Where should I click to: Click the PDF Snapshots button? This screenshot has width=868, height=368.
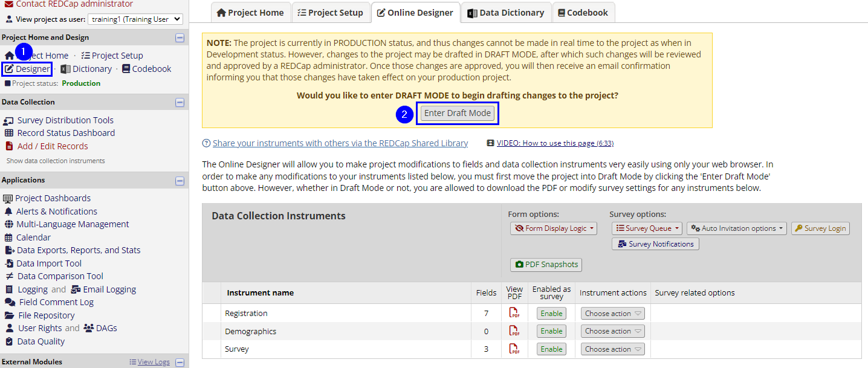[546, 265]
